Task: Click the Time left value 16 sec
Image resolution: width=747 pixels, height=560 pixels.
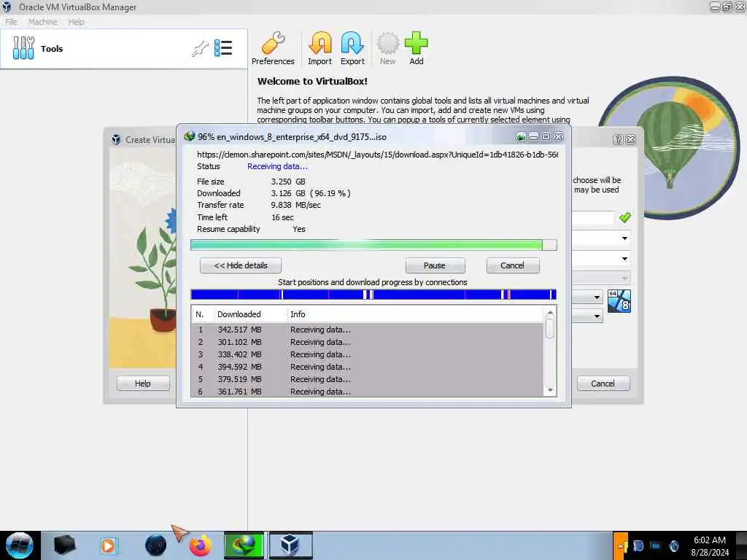Action: tap(282, 217)
